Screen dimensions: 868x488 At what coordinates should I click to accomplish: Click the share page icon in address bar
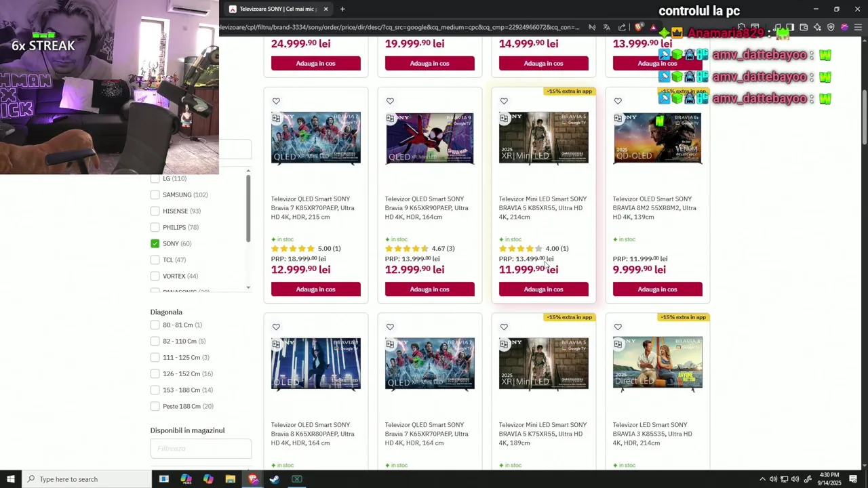pyautogui.click(x=622, y=27)
